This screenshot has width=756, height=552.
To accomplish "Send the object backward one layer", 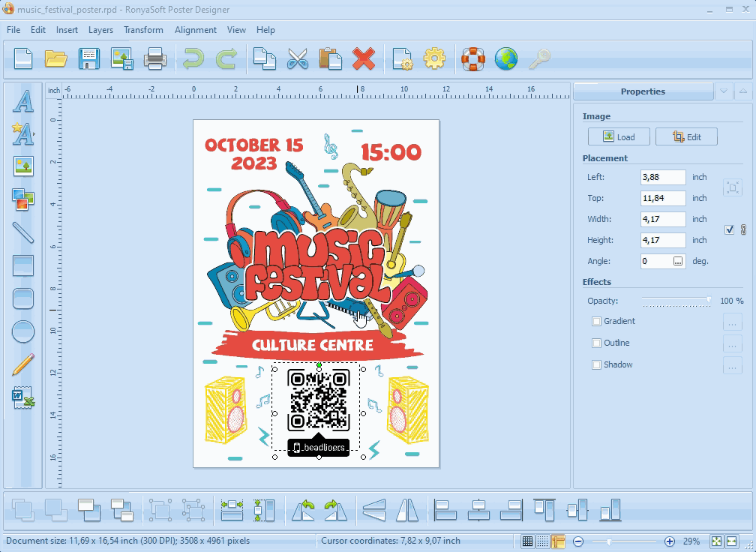I will [x=88, y=510].
